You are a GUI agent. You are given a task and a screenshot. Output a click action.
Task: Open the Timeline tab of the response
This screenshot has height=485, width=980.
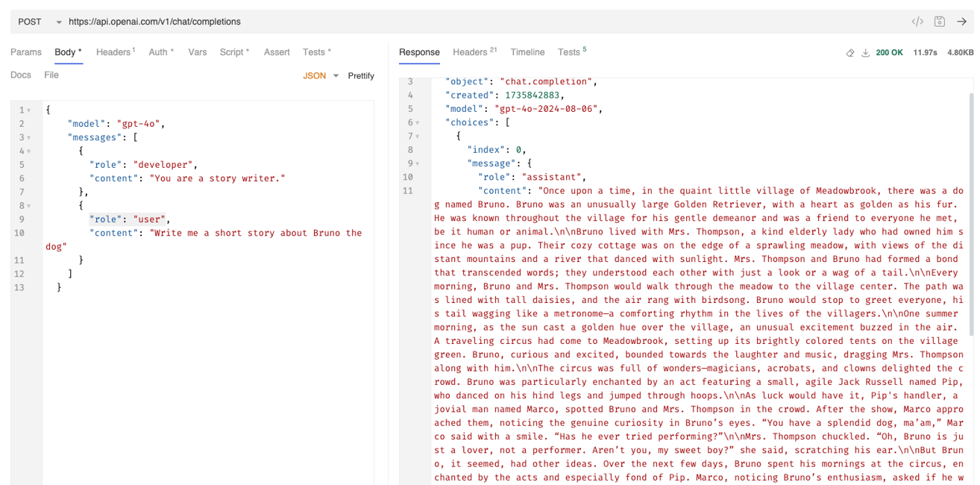[x=527, y=52]
